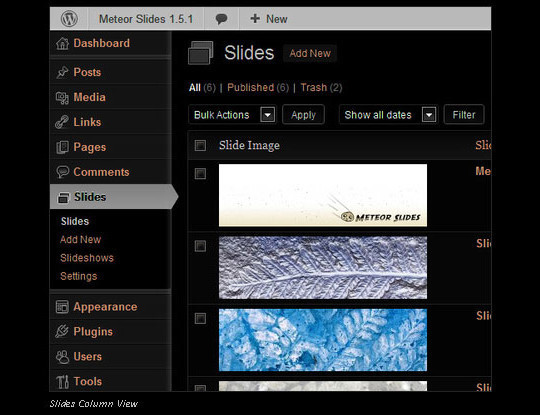Image resolution: width=540 pixels, height=415 pixels.
Task: Click the Links chain icon
Action: (x=62, y=122)
